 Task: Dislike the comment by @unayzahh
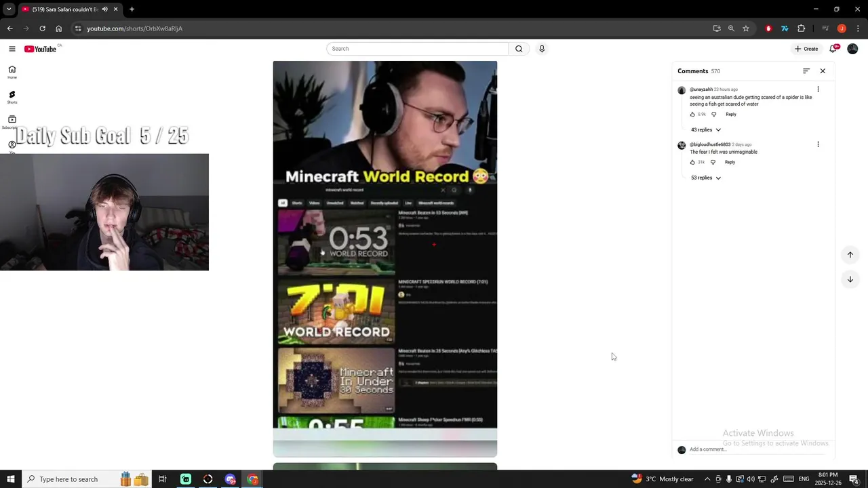tap(713, 114)
